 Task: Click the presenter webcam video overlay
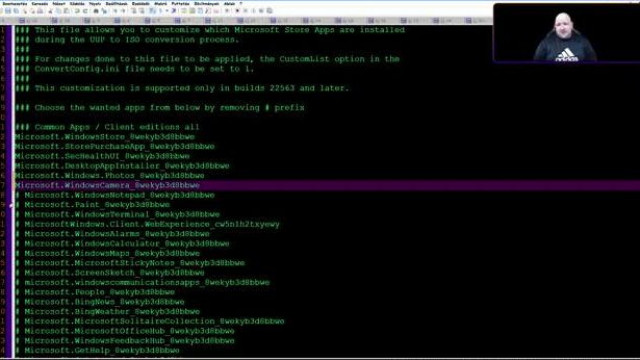coord(567,33)
